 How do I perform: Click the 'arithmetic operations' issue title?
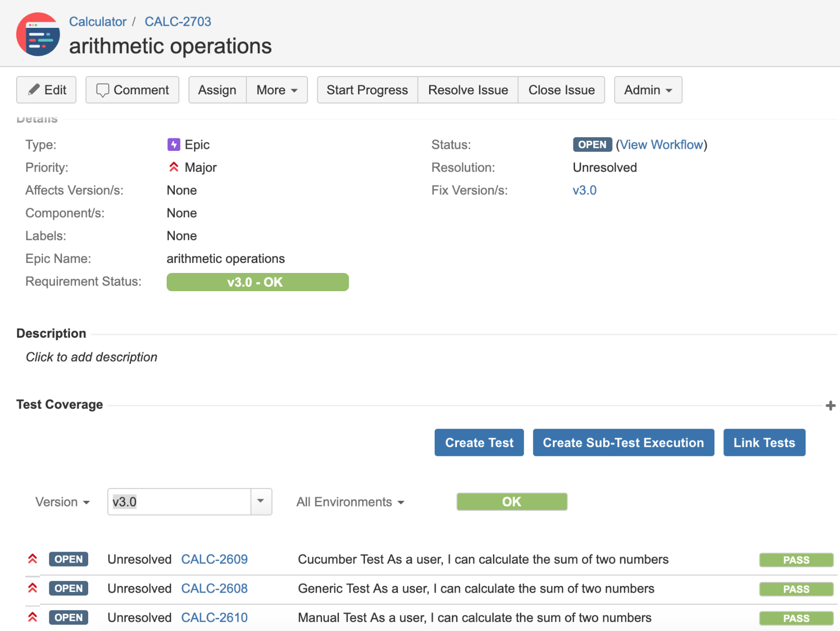pos(170,46)
